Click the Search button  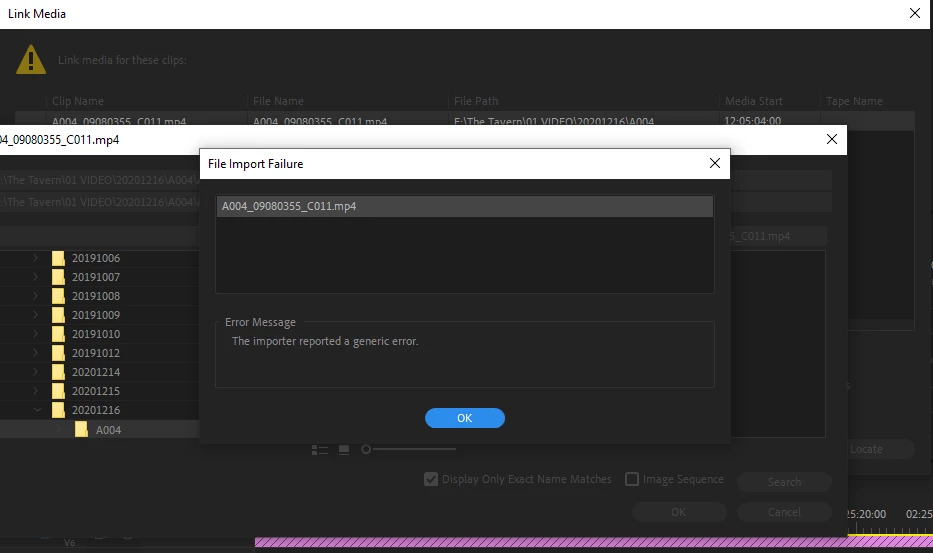pyautogui.click(x=784, y=482)
